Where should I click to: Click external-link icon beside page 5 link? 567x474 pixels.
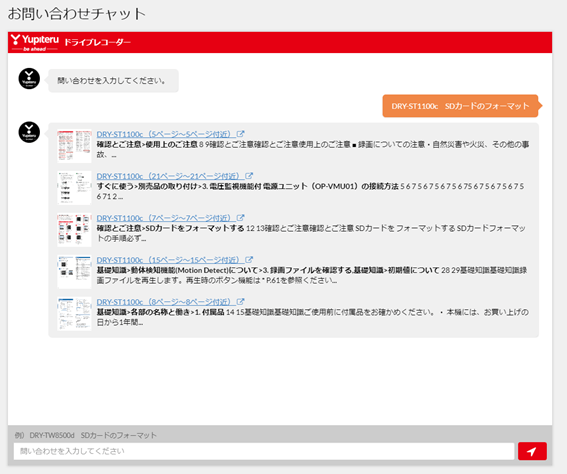240,134
